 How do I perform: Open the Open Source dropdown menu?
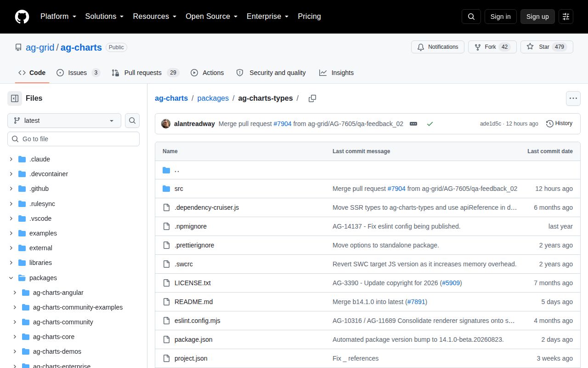212,17
